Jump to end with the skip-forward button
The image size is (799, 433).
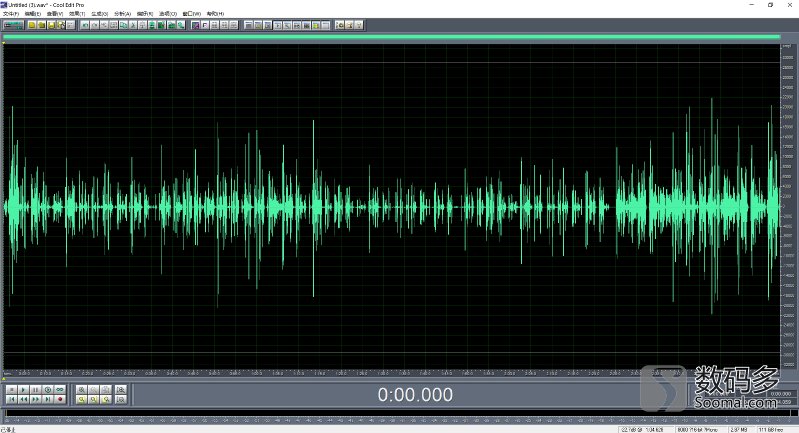coord(48,399)
